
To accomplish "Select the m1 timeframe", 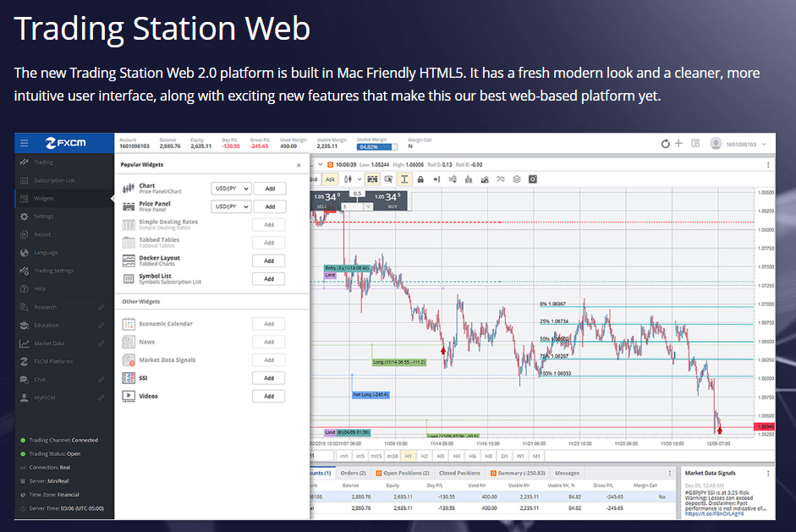I will point(344,456).
